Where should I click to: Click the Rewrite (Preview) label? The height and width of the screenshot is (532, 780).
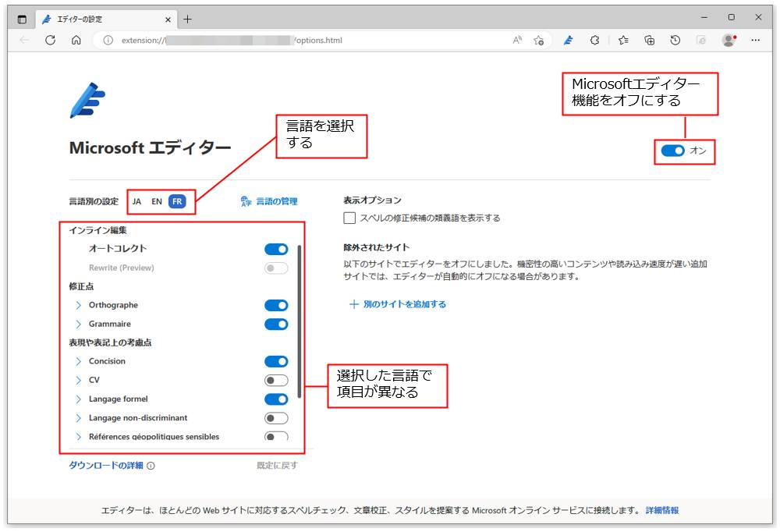[x=122, y=268]
